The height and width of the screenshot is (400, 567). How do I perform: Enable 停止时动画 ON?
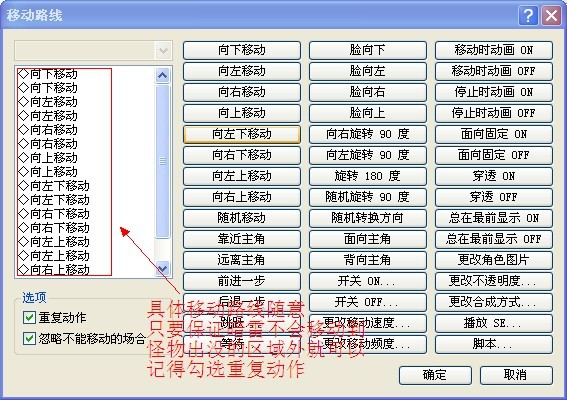coord(494,92)
